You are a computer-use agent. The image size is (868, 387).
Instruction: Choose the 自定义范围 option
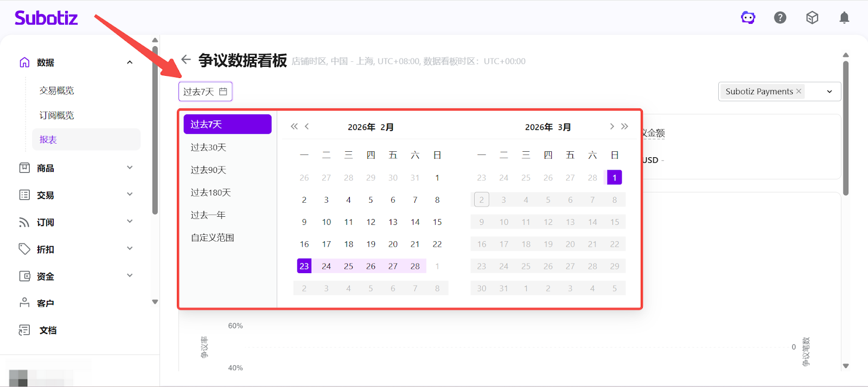213,237
